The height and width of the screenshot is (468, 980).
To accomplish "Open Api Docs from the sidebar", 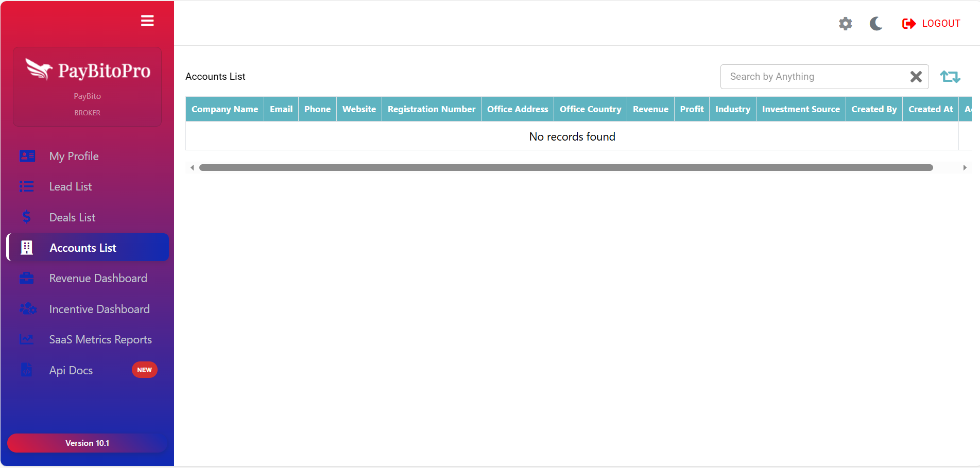I will pyautogui.click(x=71, y=370).
